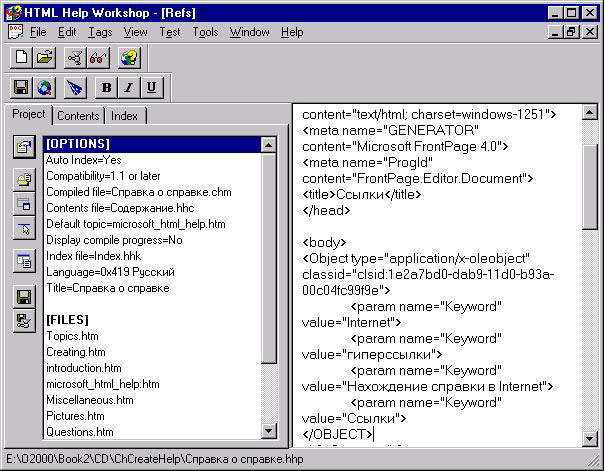Click project list scroll up arrow
This screenshot has height=471, width=606.
(269, 145)
